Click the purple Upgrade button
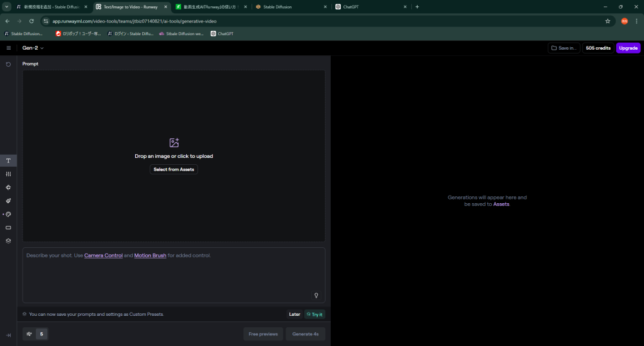Viewport: 644px width, 346px height. point(628,48)
